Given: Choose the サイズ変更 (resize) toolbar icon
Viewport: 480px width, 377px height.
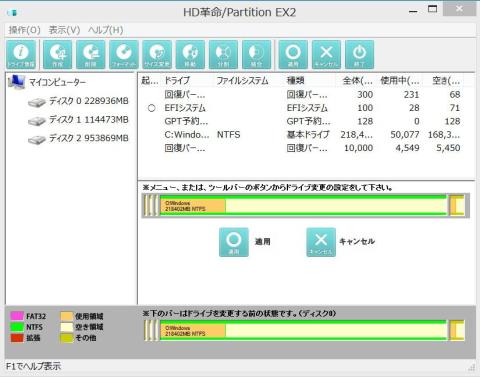Looking at the screenshot, I should point(157,55).
